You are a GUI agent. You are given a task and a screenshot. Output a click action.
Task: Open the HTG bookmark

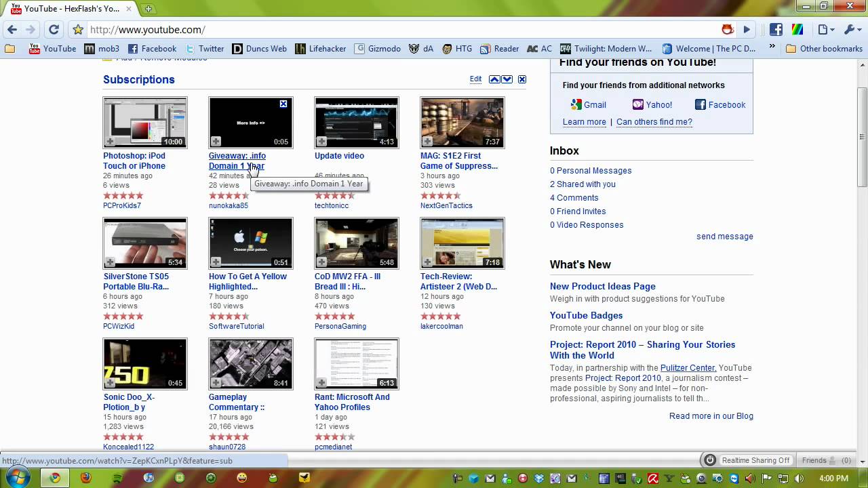point(457,49)
